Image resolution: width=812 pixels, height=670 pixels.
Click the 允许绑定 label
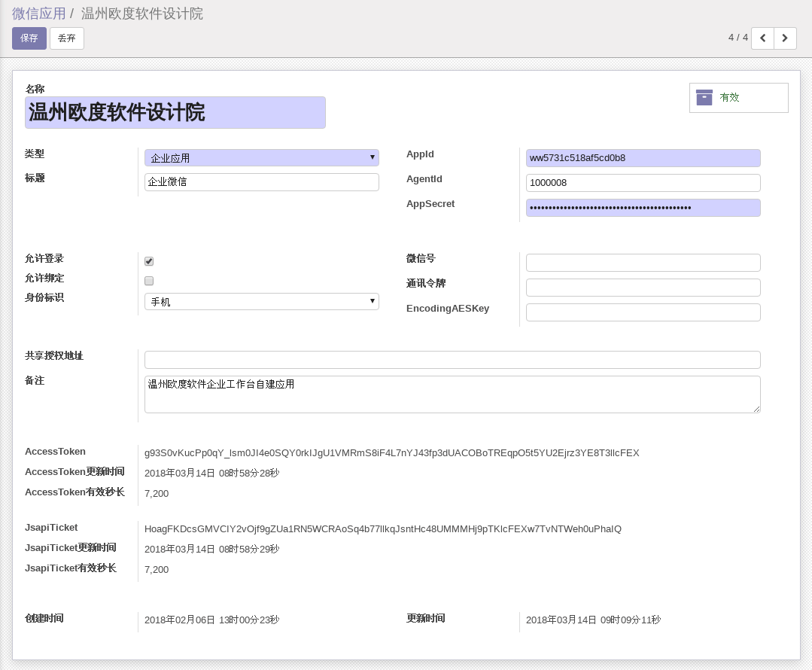click(44, 279)
